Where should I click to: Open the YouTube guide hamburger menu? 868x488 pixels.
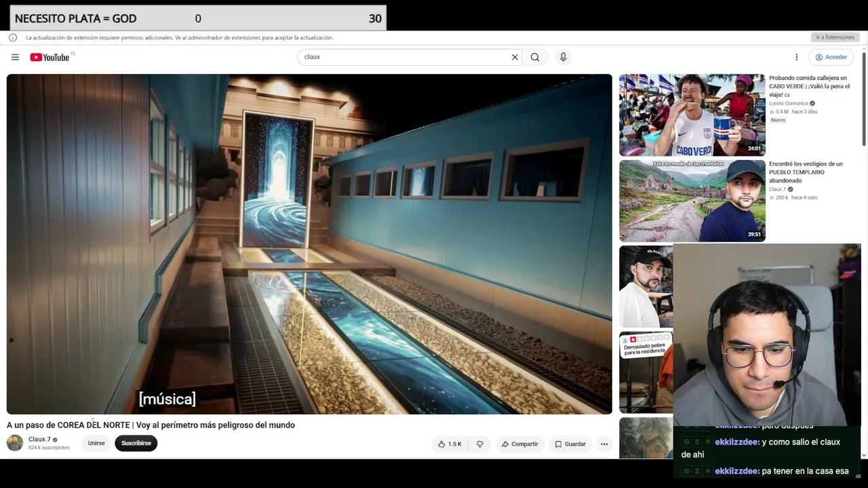tap(15, 57)
